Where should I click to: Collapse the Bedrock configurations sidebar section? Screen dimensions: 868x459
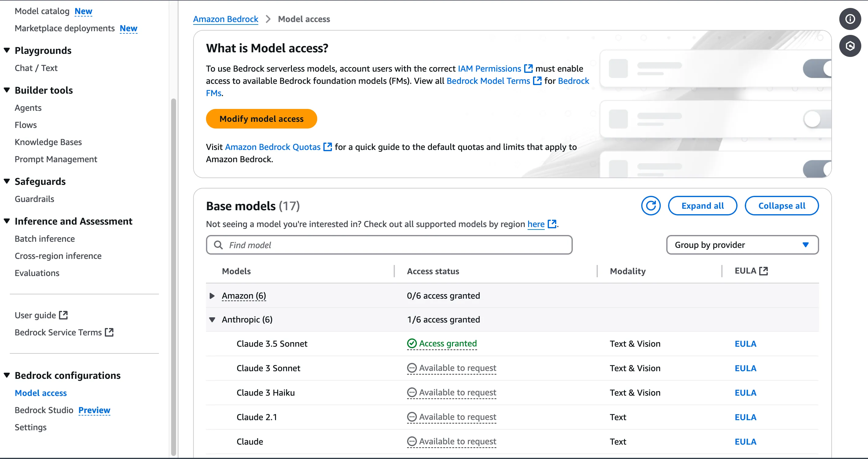tap(7, 375)
